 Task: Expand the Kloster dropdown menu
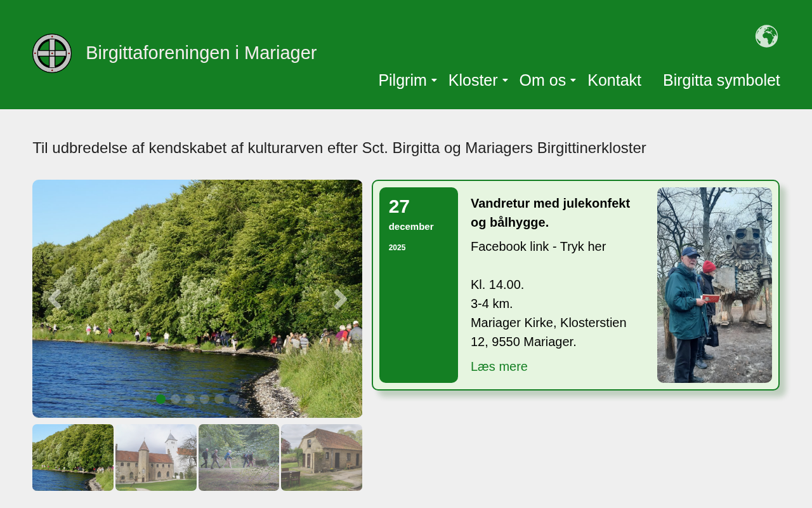(x=478, y=81)
